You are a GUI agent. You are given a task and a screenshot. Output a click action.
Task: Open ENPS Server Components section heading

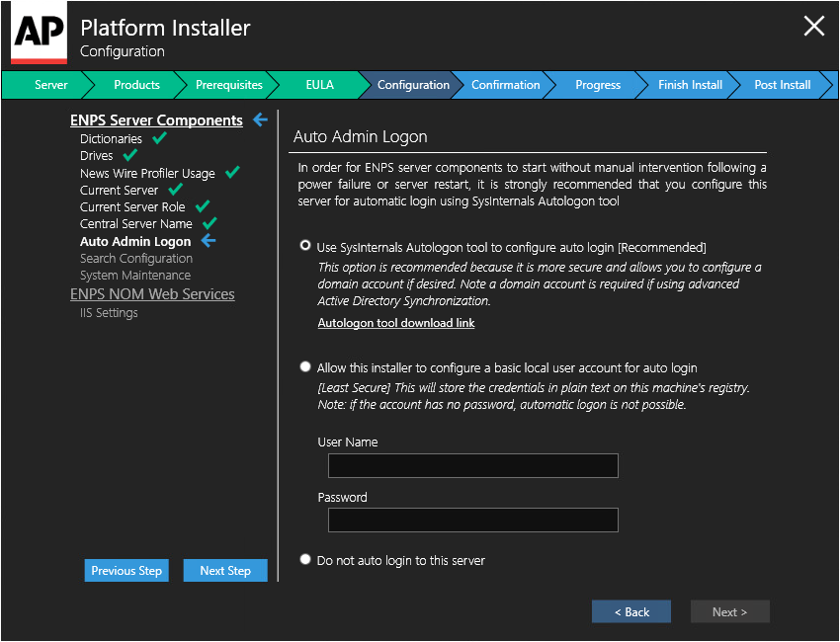156,120
